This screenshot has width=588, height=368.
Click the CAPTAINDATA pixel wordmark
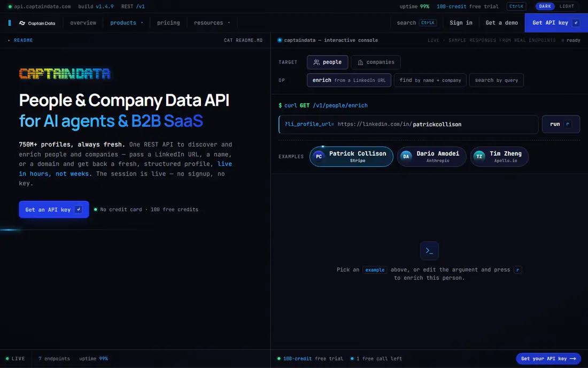[x=65, y=73]
